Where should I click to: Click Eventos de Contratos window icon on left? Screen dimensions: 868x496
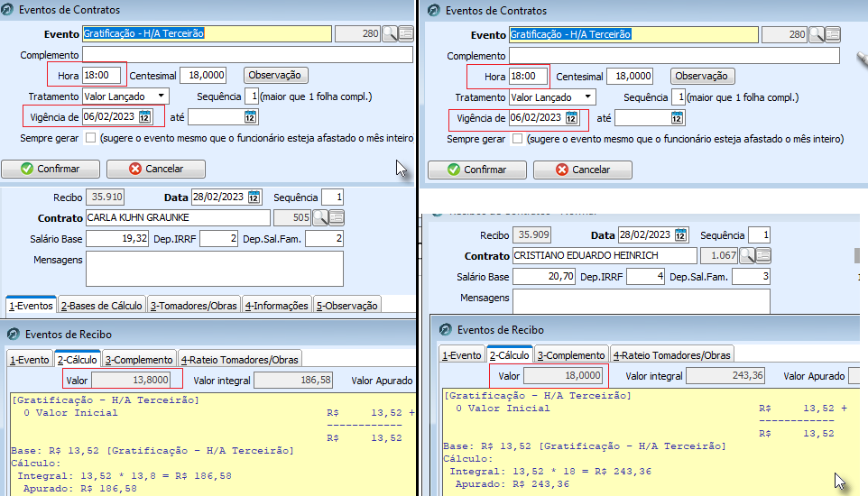(7, 9)
